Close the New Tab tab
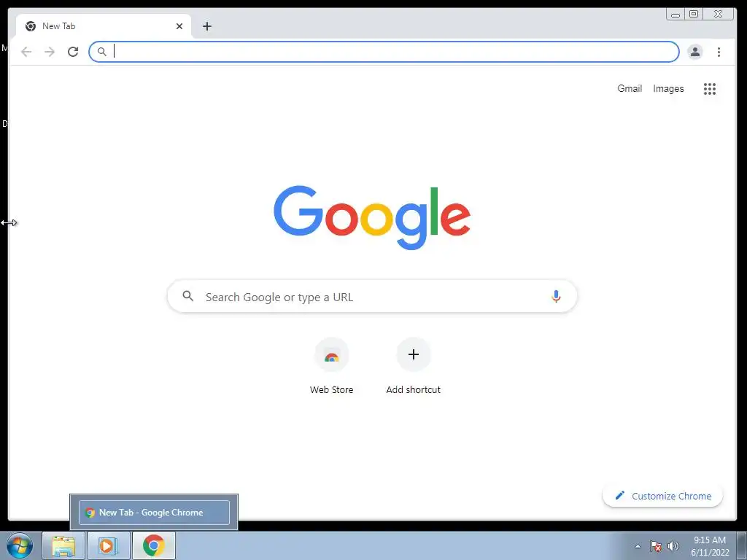 pyautogui.click(x=179, y=26)
